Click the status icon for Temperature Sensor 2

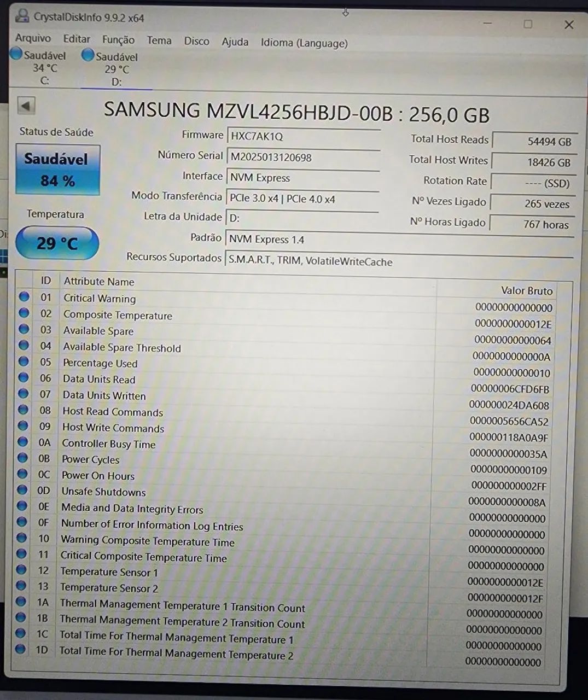tap(21, 585)
